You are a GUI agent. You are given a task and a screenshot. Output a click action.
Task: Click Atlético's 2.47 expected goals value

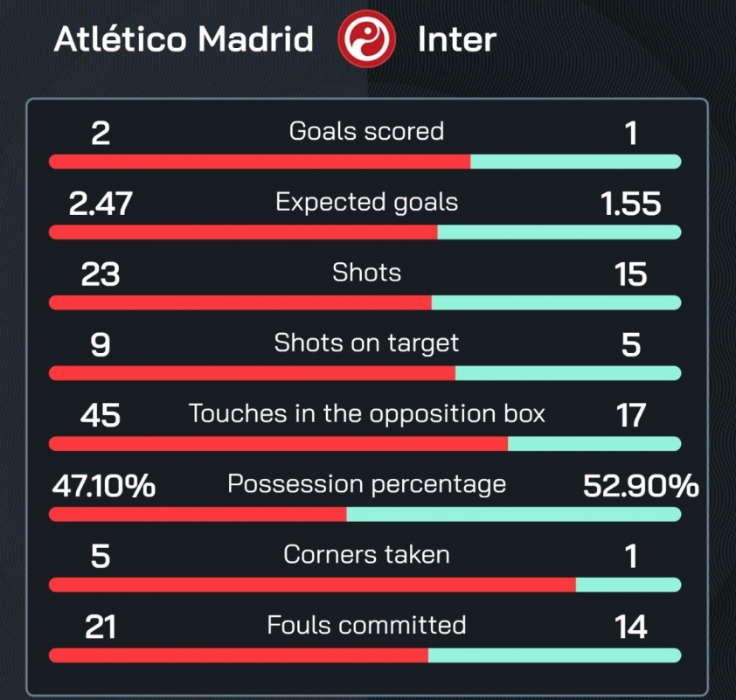coord(101,204)
